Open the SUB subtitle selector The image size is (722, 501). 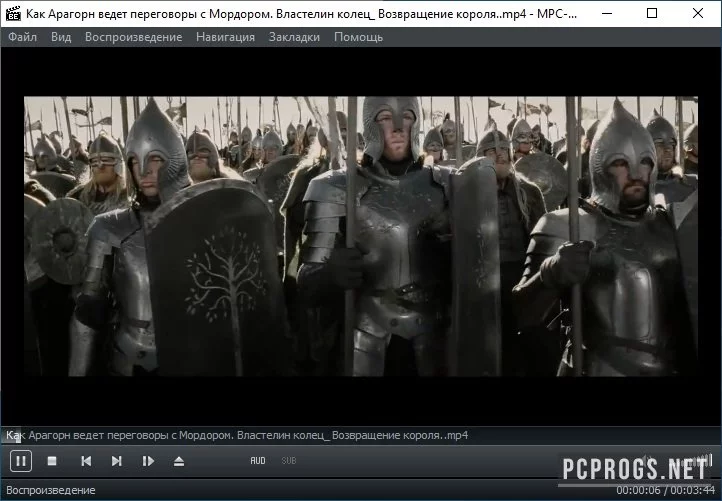(289, 460)
